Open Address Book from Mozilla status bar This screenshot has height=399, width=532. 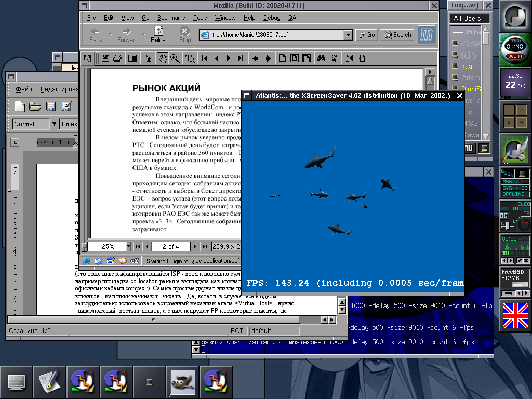[x=122, y=261]
